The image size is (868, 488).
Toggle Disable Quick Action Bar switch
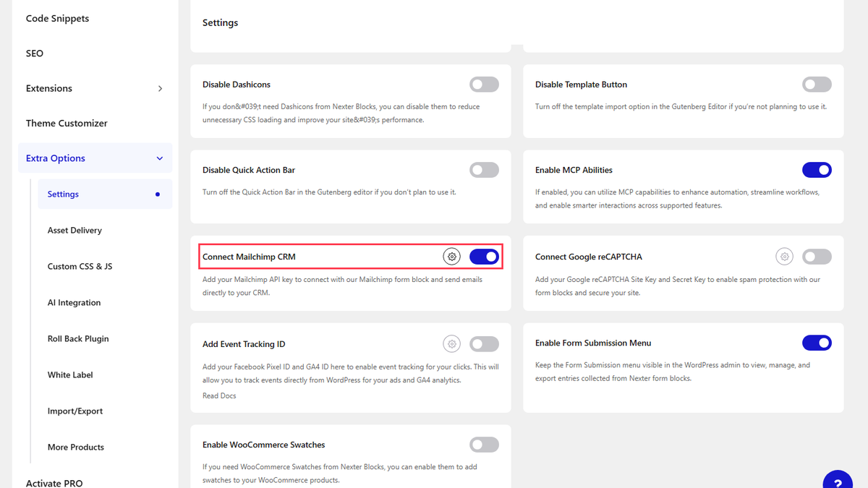pyautogui.click(x=484, y=170)
